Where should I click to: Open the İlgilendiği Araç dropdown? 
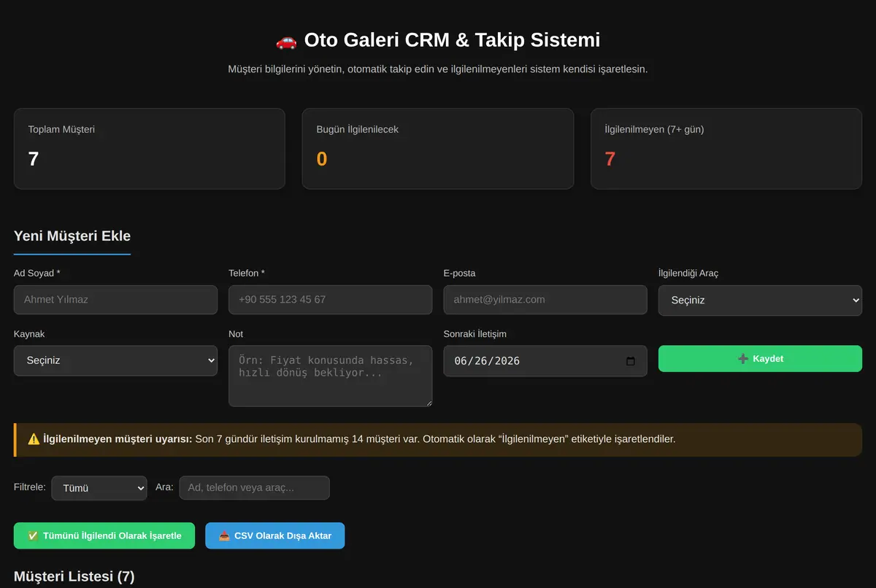pyautogui.click(x=760, y=301)
